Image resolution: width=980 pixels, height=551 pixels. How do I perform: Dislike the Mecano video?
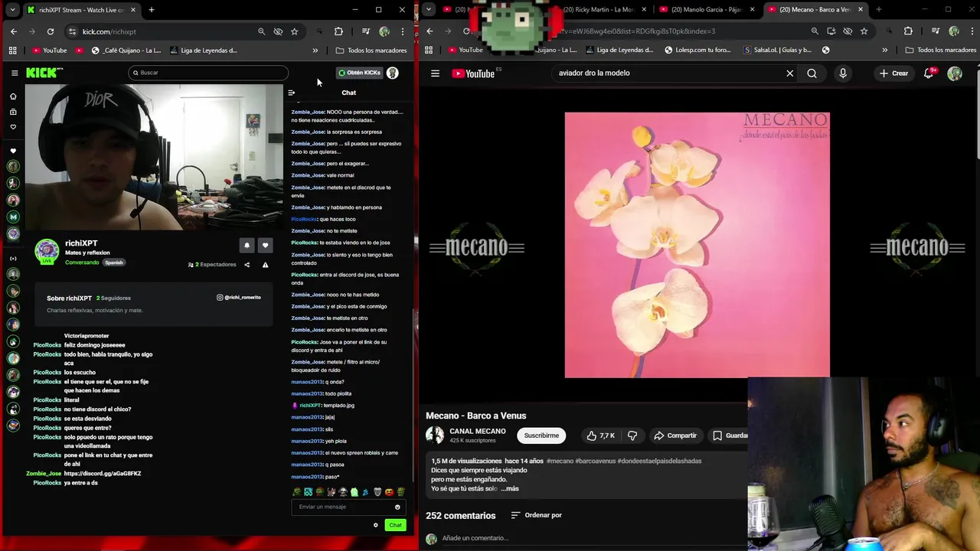(632, 435)
